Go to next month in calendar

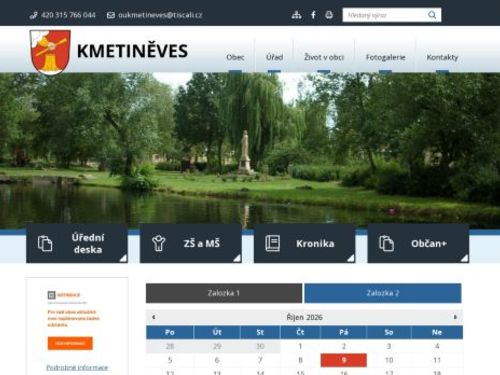[455, 317]
